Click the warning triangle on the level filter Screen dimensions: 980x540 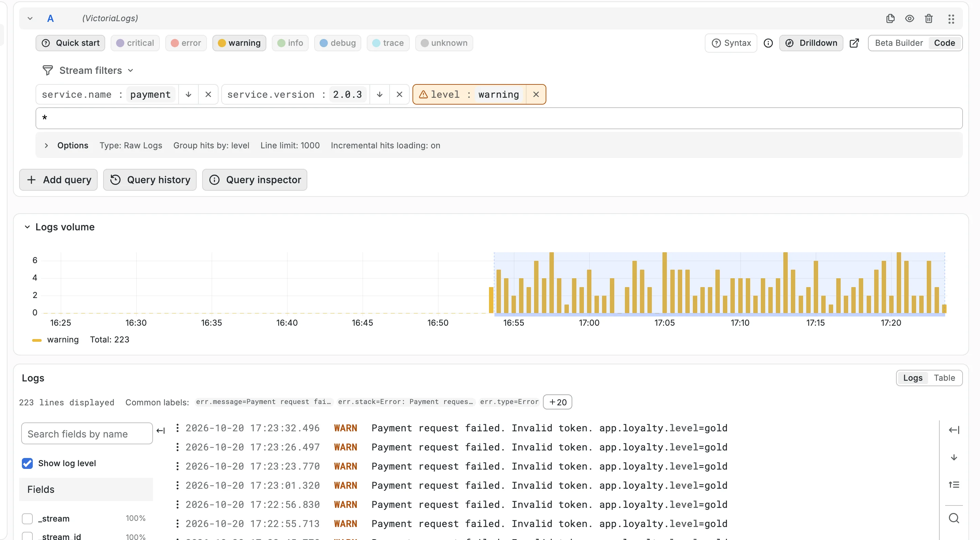point(423,94)
